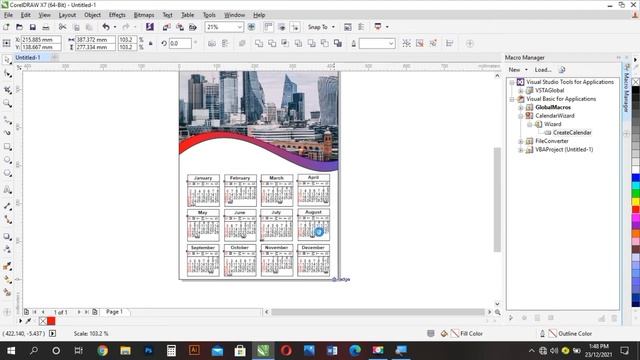Click the New document icon
Image resolution: width=640 pixels, height=360 pixels.
(6, 27)
